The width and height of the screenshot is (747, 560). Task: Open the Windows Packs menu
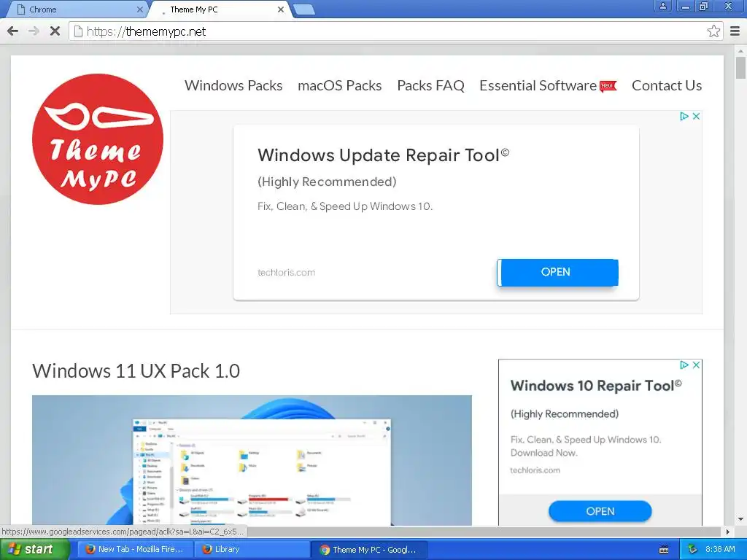click(x=233, y=86)
